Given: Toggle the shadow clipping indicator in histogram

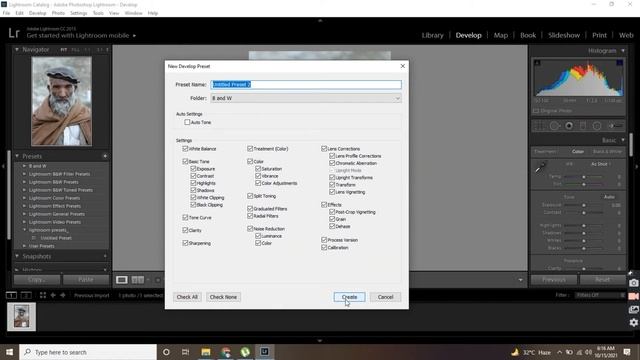Looking at the screenshot, I should click(538, 62).
